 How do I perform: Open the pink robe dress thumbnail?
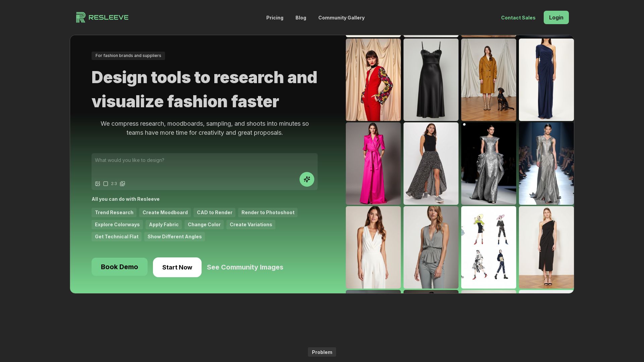tap(373, 164)
